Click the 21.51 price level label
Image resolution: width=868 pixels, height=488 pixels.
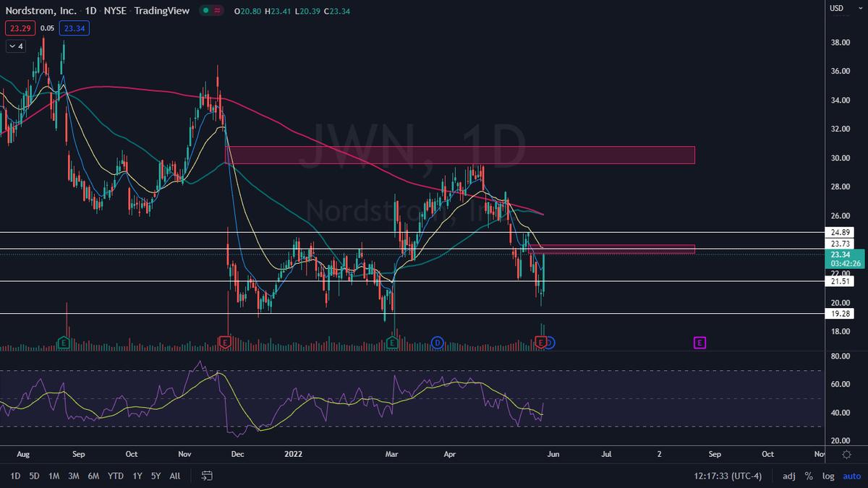tap(840, 281)
